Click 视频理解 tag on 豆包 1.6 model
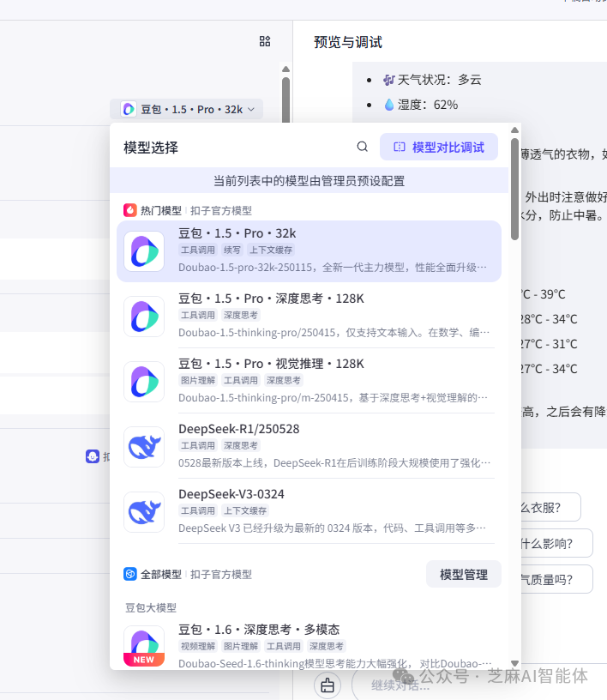 click(x=198, y=647)
